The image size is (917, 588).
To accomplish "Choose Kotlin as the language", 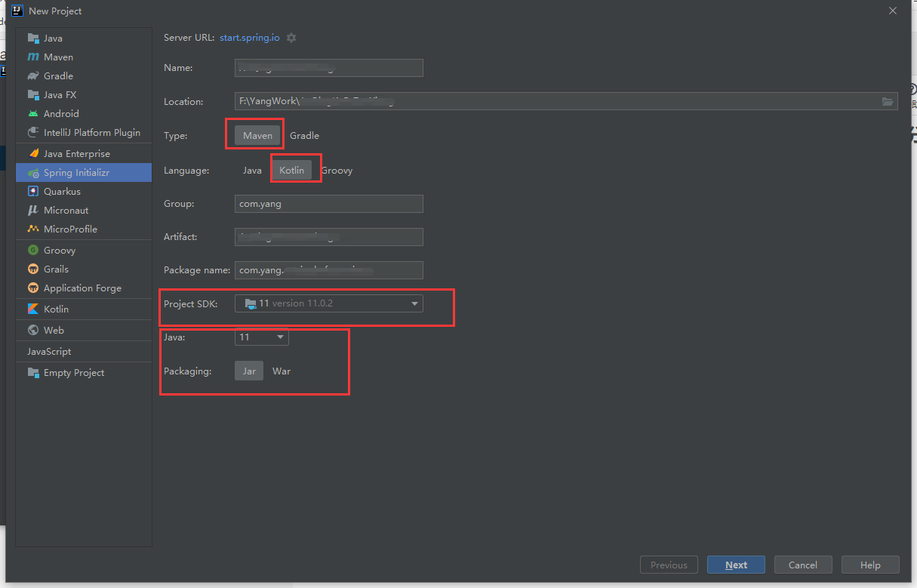I will click(x=291, y=170).
